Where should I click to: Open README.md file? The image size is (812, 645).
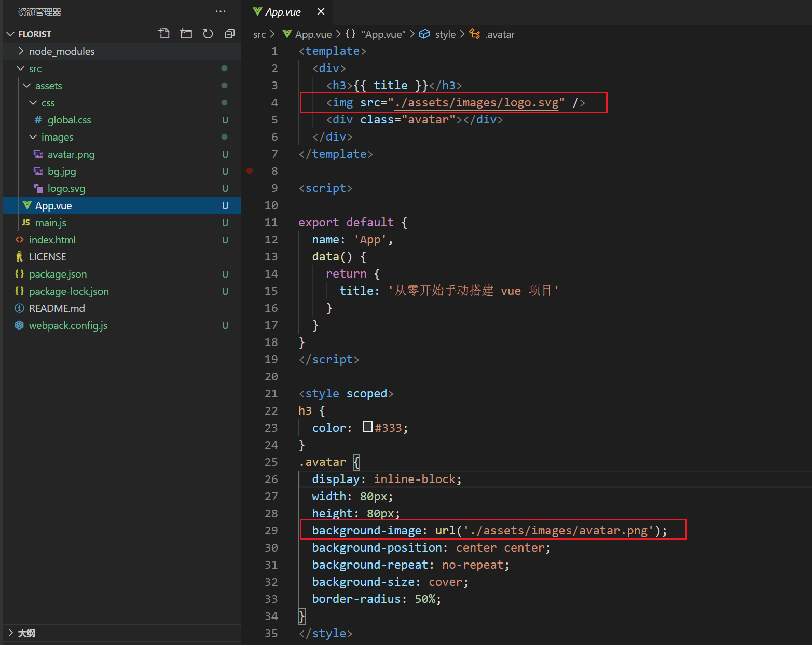(x=121, y=308)
